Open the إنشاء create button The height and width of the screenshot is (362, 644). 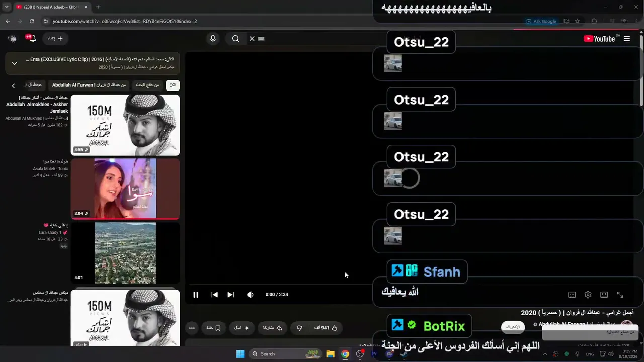55,39
